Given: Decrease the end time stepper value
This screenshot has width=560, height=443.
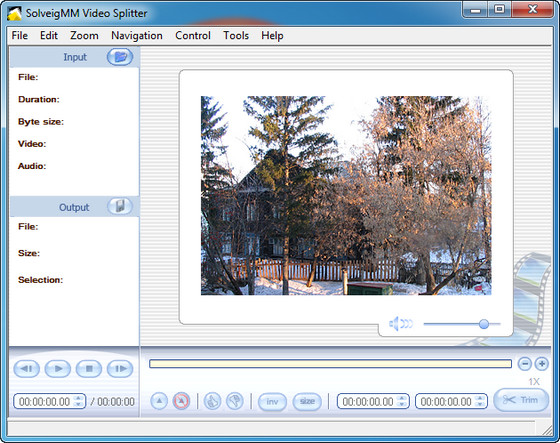Looking at the screenshot, I should [480, 405].
